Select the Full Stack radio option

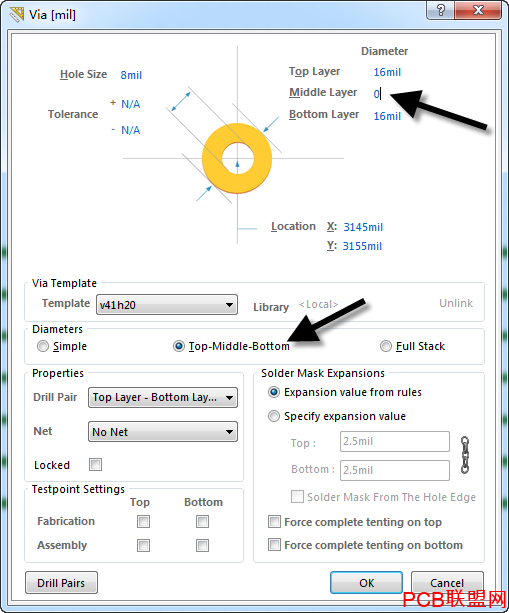(385, 346)
